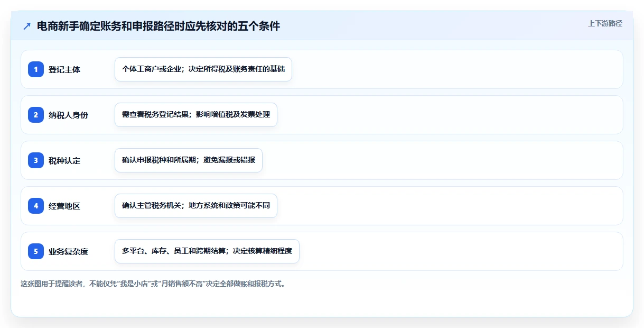Viewport: 644px width, 328px height.
Task: Click the 业务复杂度 label
Action: pos(68,251)
